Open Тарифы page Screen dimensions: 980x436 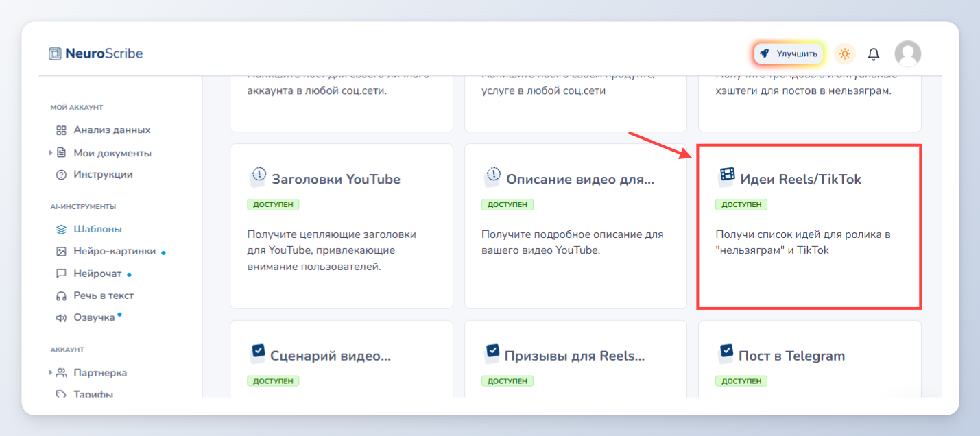pyautogui.click(x=93, y=394)
